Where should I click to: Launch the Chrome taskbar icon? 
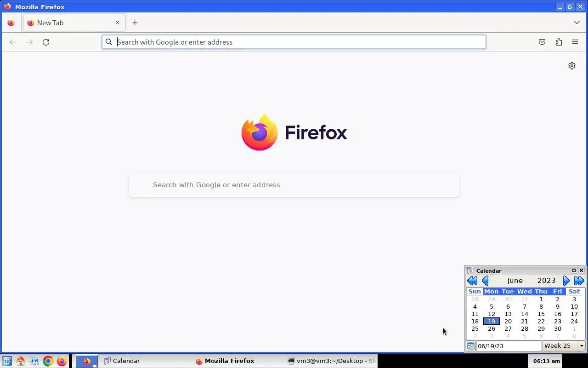pyautogui.click(x=48, y=361)
